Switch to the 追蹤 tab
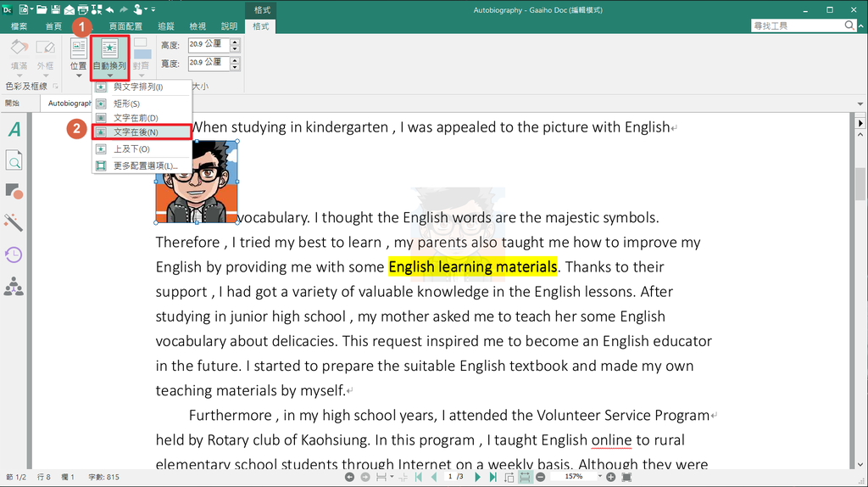868x487 pixels. point(166,26)
